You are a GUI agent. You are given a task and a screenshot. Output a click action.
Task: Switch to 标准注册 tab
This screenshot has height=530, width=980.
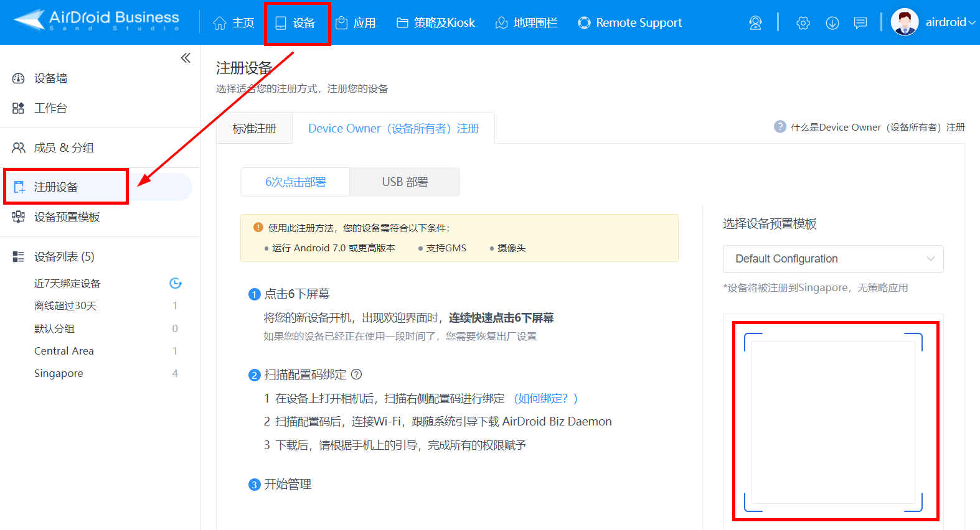click(254, 129)
